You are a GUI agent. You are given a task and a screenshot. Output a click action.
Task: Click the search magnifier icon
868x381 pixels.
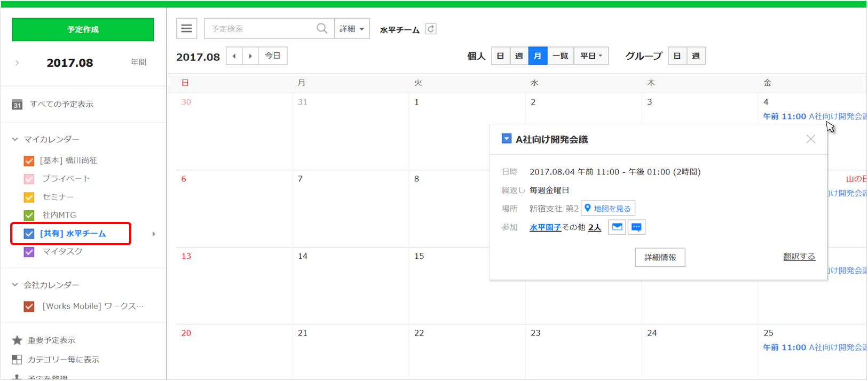coord(322,29)
